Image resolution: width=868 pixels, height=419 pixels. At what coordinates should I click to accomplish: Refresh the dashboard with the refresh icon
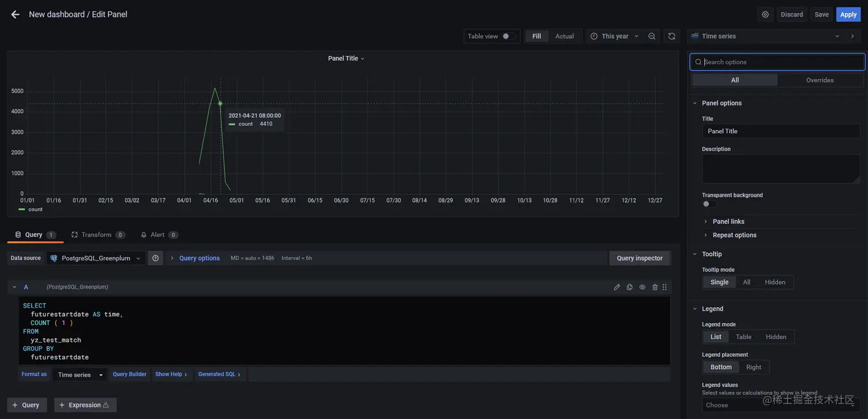coord(672,36)
